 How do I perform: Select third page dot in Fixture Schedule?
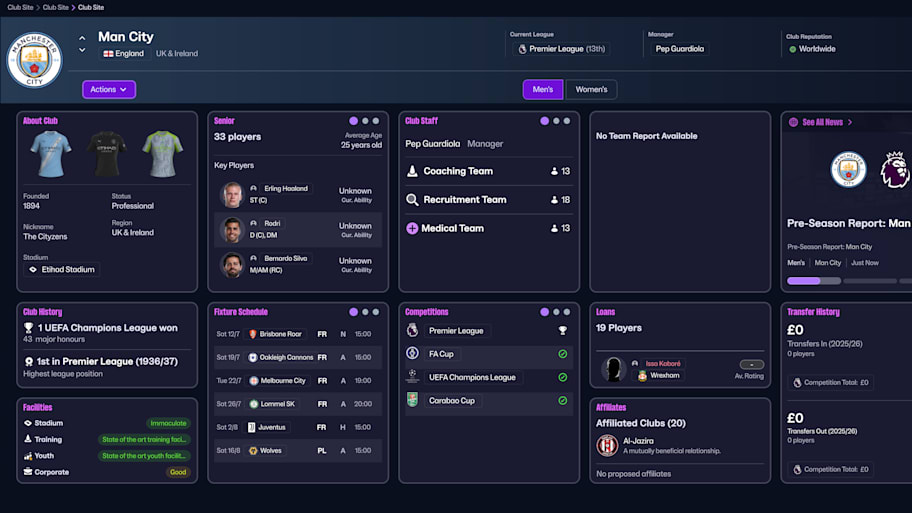[376, 312]
